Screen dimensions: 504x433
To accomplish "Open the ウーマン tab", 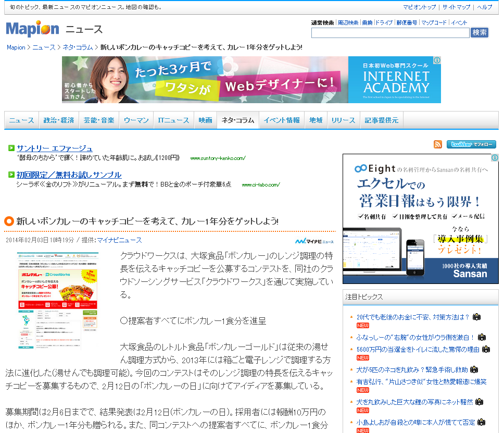I will click(136, 120).
